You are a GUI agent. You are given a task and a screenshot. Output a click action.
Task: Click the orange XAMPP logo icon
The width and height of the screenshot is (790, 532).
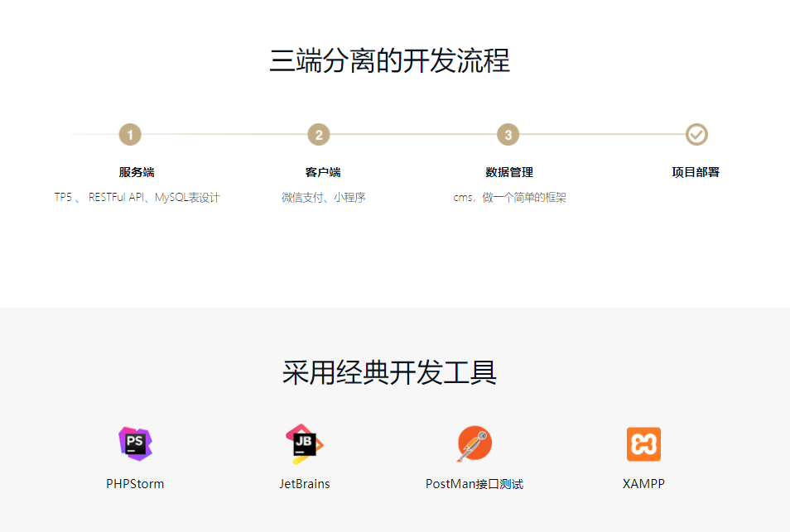(643, 444)
